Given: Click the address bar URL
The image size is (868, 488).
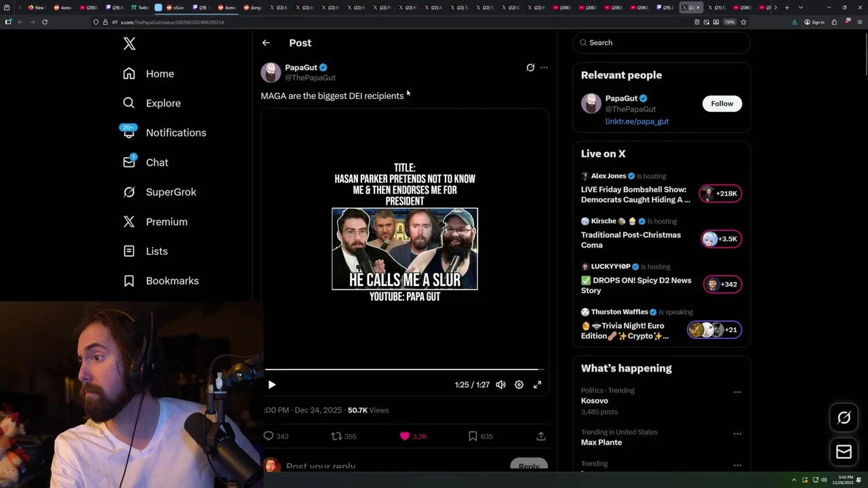Looking at the screenshot, I should click(x=172, y=22).
